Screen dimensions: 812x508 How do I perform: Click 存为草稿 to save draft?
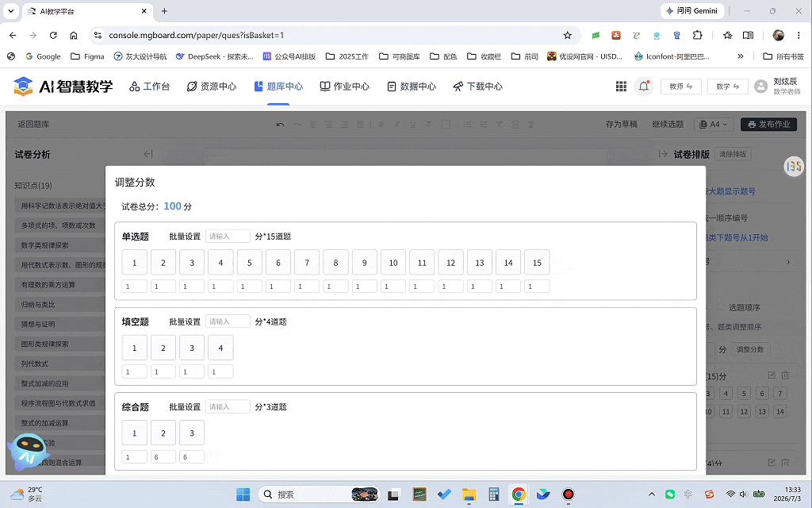coord(621,125)
